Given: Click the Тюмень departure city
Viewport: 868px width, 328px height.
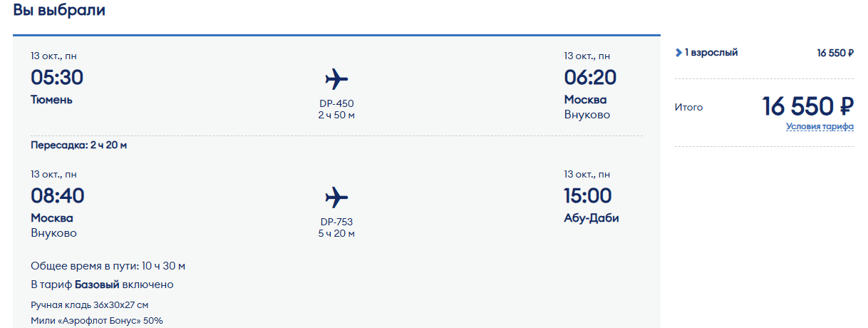Looking at the screenshot, I should coord(51,100).
